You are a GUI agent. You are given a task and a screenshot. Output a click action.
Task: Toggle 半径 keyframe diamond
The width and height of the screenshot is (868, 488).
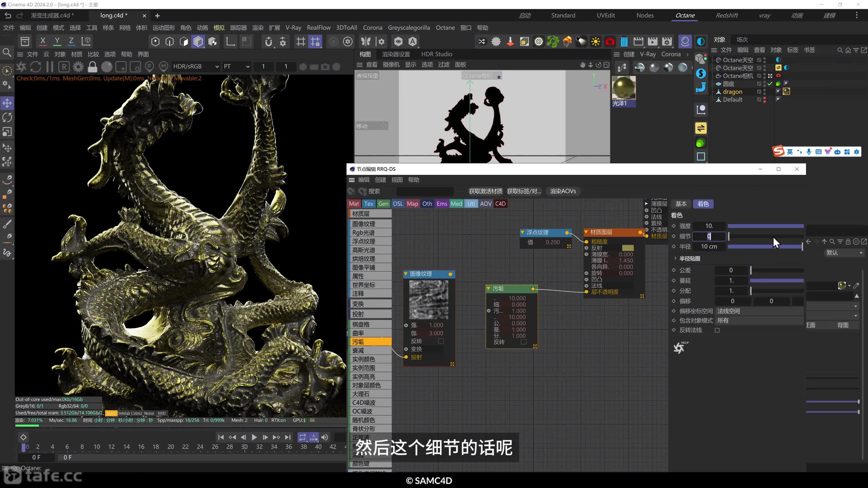(x=674, y=246)
